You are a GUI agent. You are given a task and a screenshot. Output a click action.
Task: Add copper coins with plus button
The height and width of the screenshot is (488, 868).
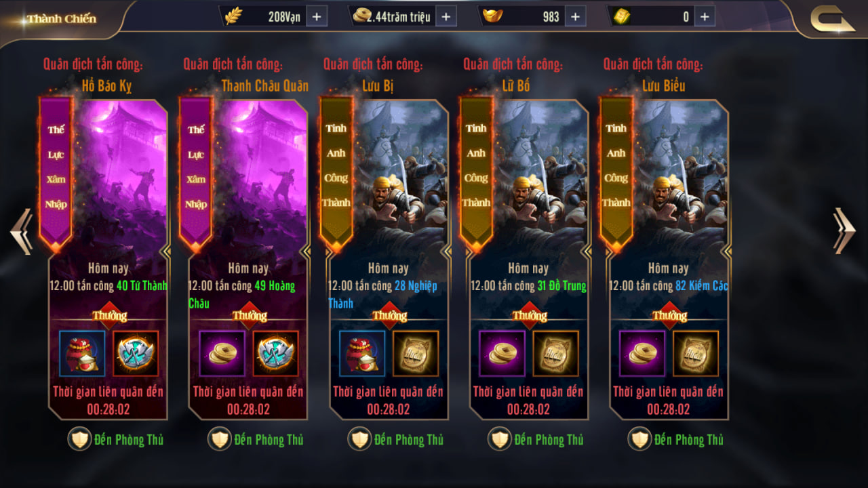[446, 16]
